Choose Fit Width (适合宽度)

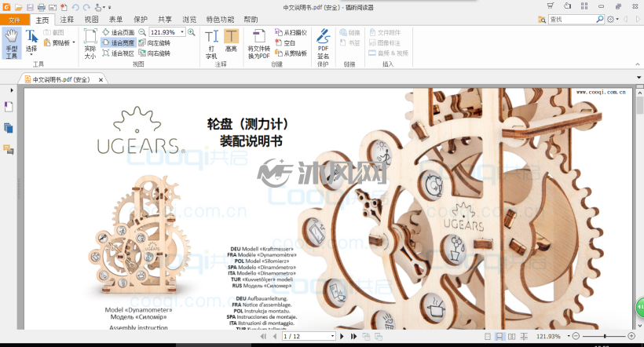(119, 42)
